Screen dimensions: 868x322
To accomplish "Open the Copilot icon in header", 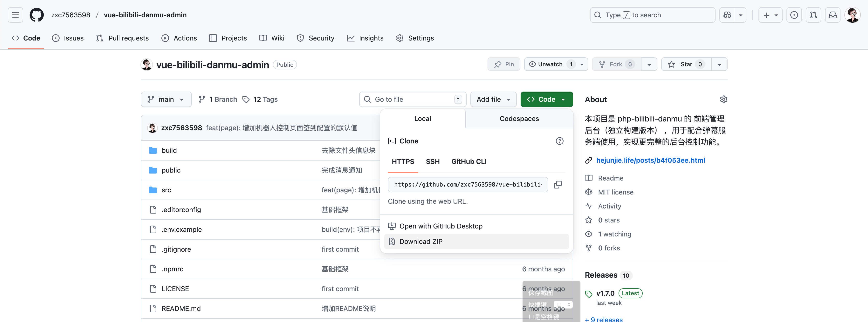I will 727,15.
